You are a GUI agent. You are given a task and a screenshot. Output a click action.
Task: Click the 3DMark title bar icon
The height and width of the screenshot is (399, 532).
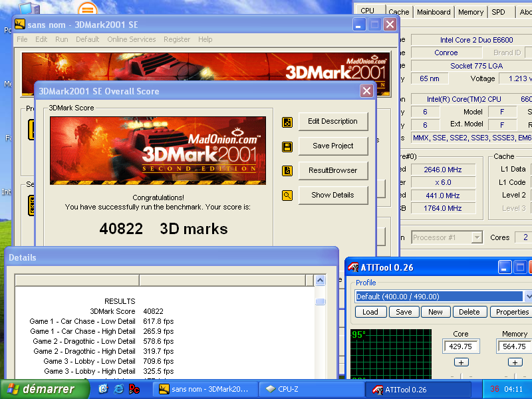tap(20, 24)
